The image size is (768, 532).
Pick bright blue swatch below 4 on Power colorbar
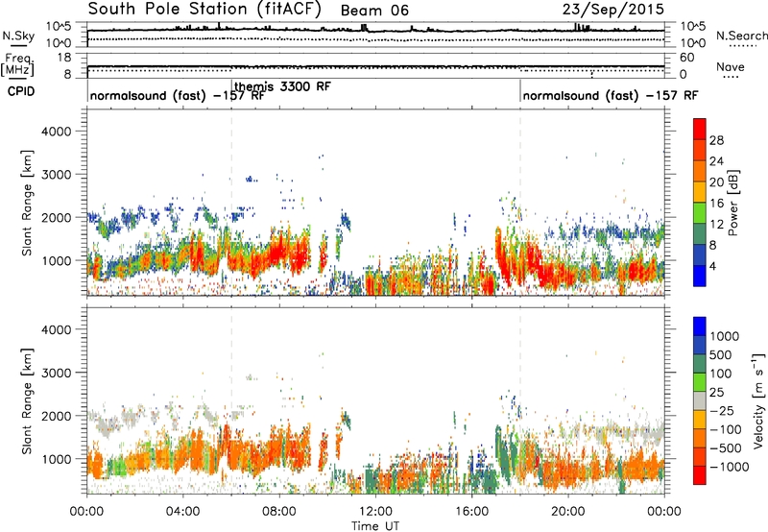point(700,276)
